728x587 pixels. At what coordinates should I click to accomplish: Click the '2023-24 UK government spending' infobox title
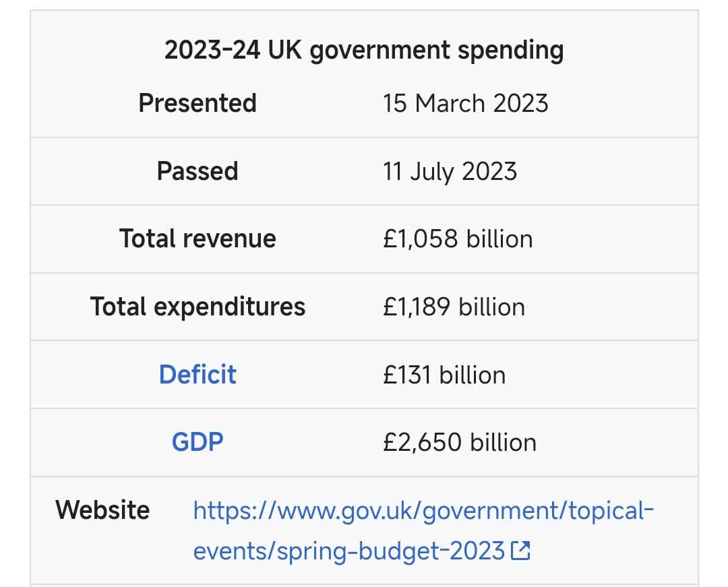(x=364, y=50)
